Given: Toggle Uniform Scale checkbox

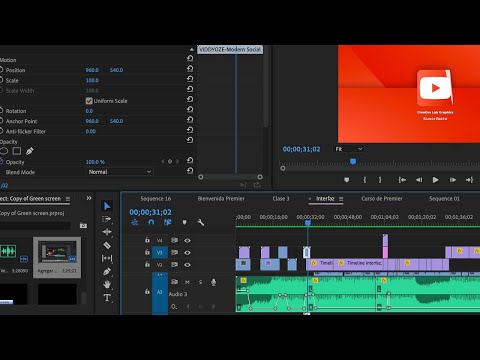Looking at the screenshot, I should [89, 101].
